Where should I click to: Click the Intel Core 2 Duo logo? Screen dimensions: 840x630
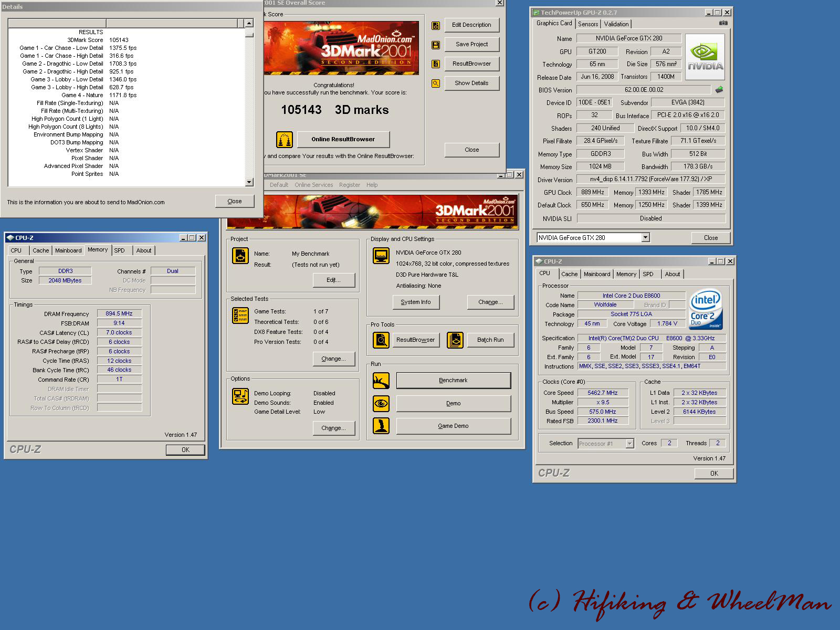point(706,309)
